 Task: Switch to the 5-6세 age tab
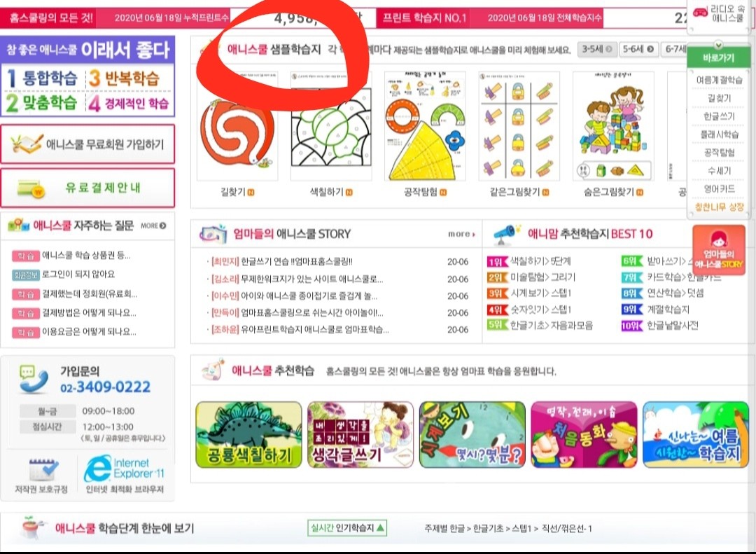coord(638,49)
